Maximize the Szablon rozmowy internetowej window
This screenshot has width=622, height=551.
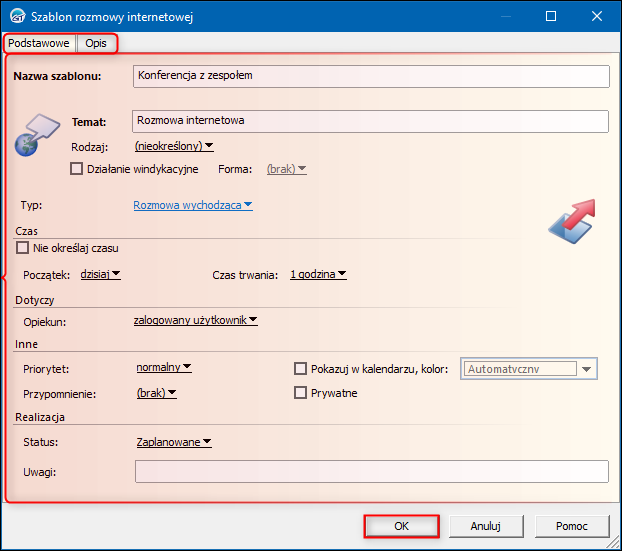click(x=551, y=16)
